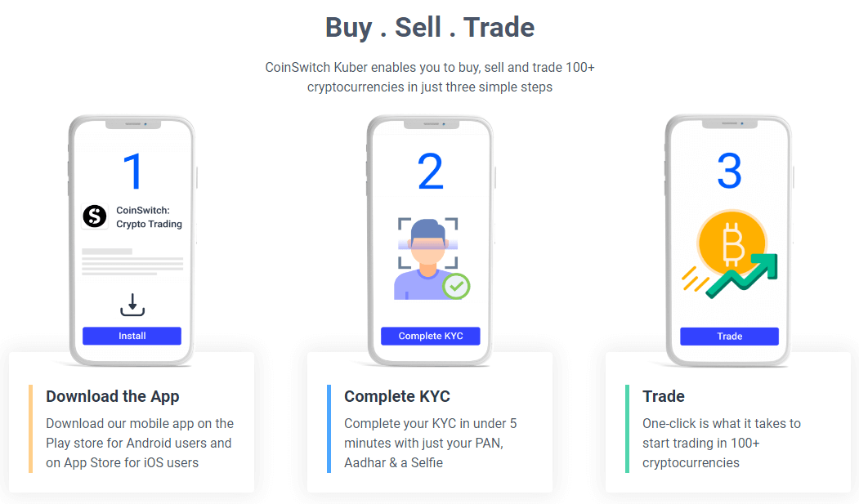
Task: Click the CoinSwitch: Crypto Trading app name
Action: pos(149,216)
